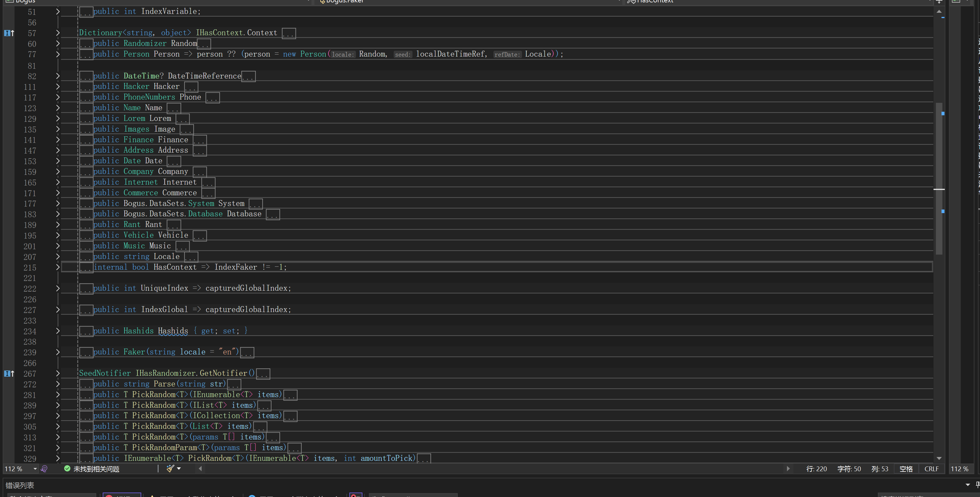Toggle the error list panel pin
This screenshot has width=980, height=497.
977,485
